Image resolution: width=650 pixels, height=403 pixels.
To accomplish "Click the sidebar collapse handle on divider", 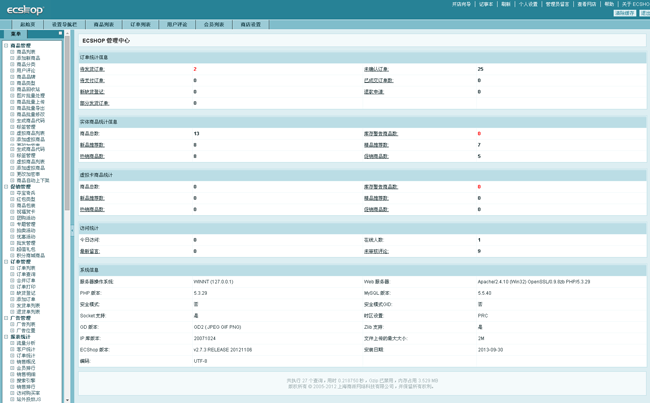I will click(x=72, y=229).
